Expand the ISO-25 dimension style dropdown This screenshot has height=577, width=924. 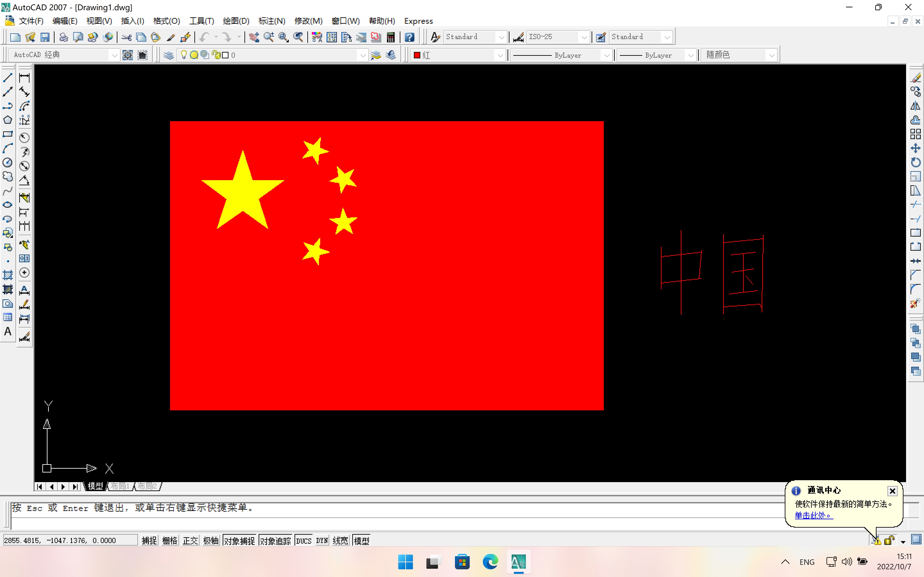click(x=584, y=37)
